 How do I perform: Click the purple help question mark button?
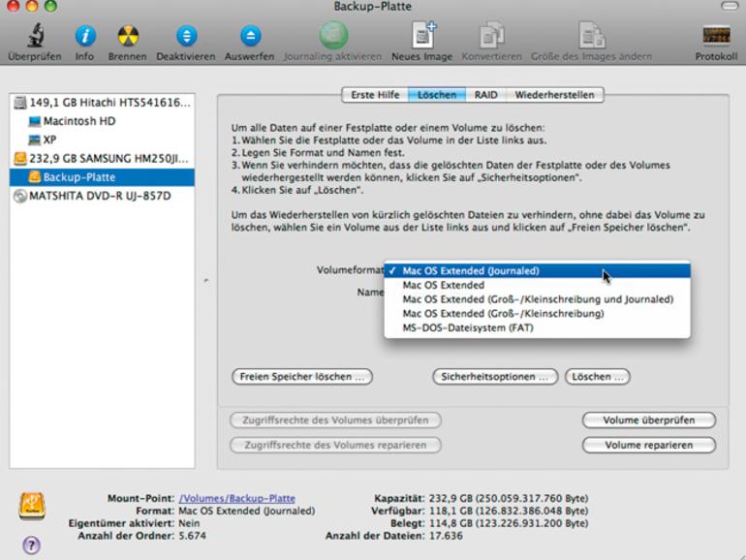(31, 544)
